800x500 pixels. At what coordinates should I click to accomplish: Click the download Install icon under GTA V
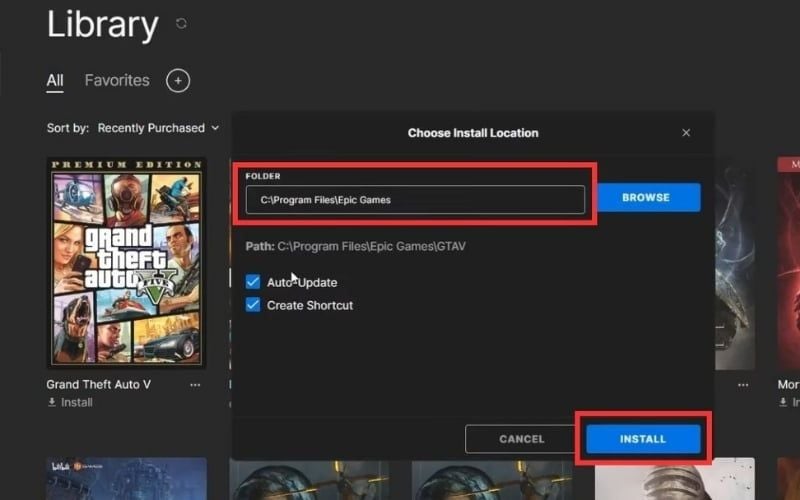[x=52, y=403]
